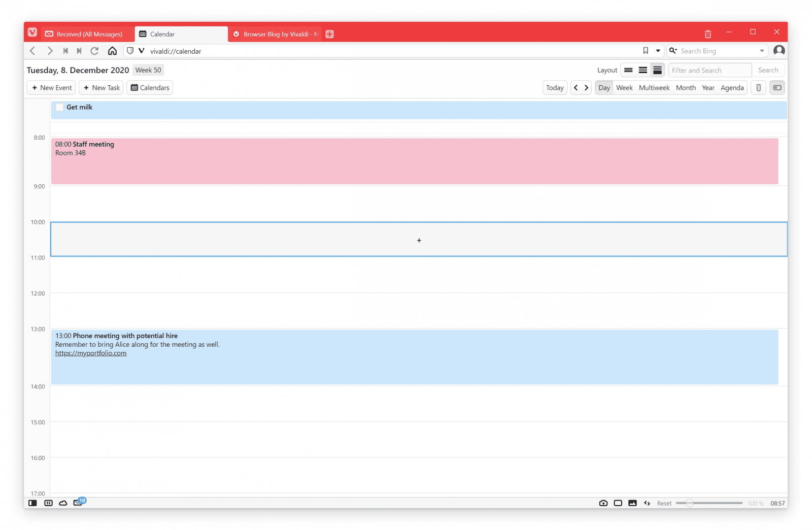
Task: Expand the profile avatar menu
Action: click(779, 51)
